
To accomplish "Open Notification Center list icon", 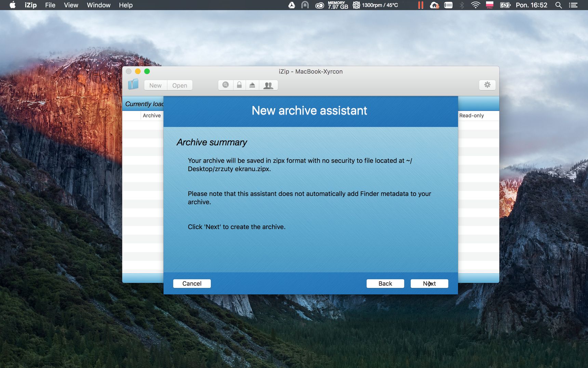I will [x=573, y=5].
